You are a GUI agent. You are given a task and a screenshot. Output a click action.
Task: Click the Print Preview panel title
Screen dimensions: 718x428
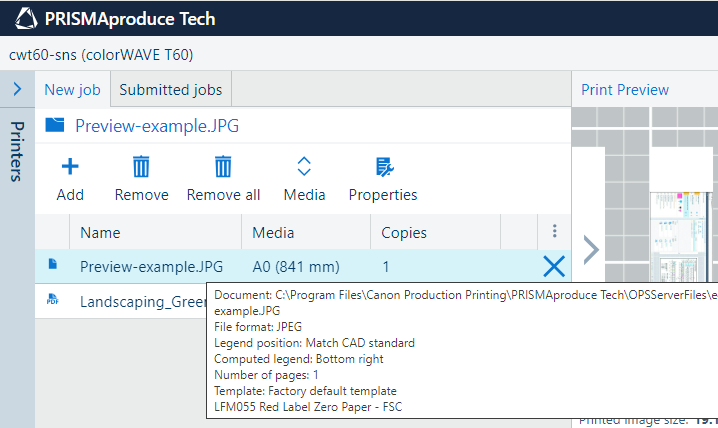click(x=625, y=90)
